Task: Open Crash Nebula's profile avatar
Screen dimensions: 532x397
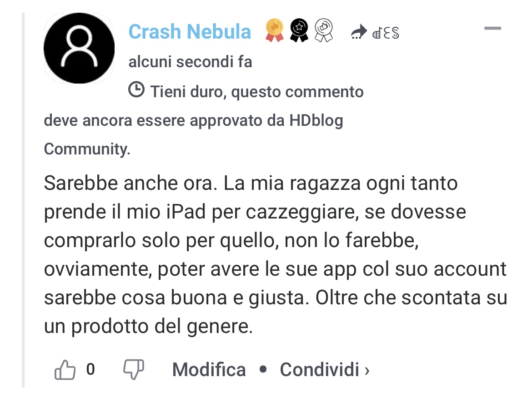Action: click(80, 48)
